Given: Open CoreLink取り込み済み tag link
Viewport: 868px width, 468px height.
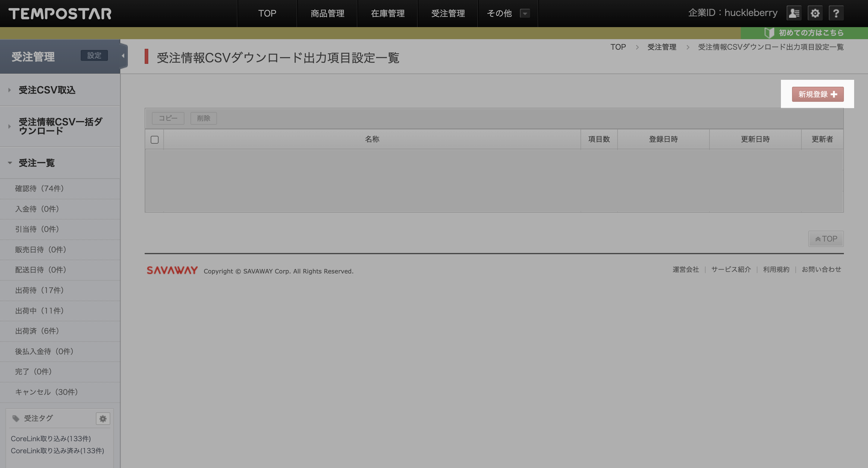Looking at the screenshot, I should click(x=57, y=451).
